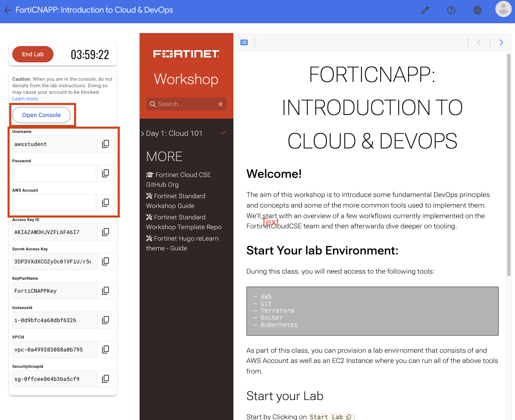Select the FortiCNAPPKey field
Viewport: 515px width, 420px height.
(55, 291)
